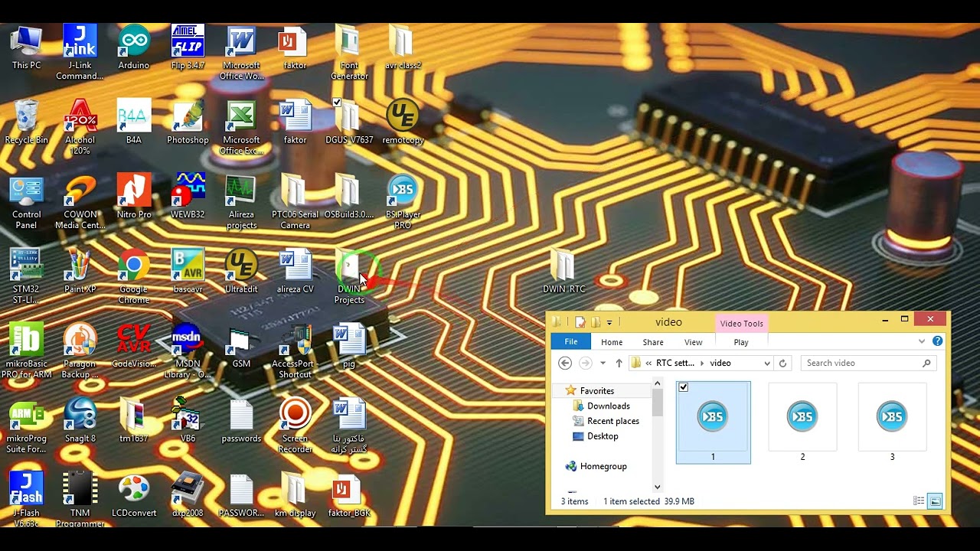Viewport: 980px width, 551px height.
Task: Expand the address bar history dropdown
Action: (x=766, y=364)
